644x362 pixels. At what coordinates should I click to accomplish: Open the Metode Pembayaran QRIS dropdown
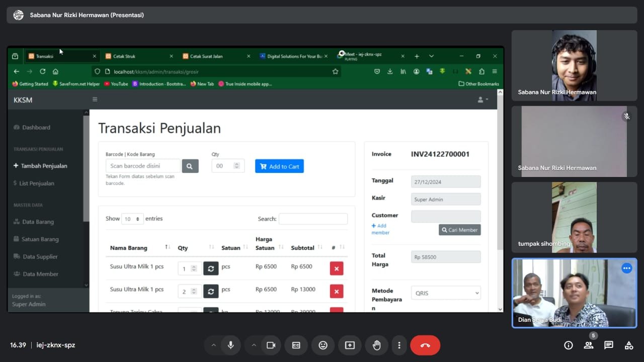[x=446, y=293]
